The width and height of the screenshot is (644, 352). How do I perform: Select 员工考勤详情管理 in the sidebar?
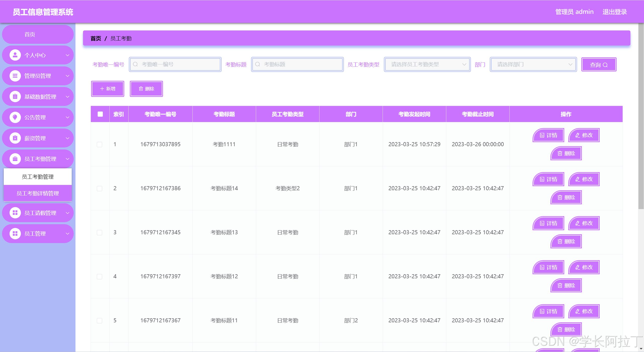pos(37,193)
